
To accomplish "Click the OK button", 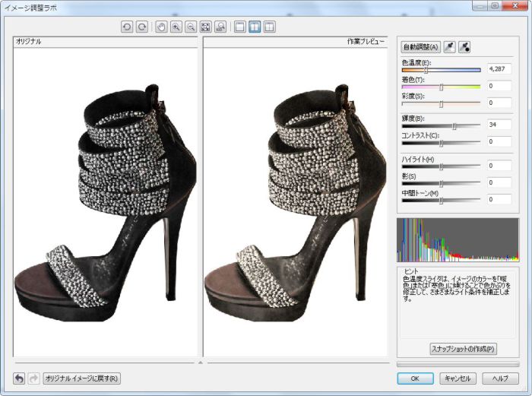I will click(x=415, y=378).
